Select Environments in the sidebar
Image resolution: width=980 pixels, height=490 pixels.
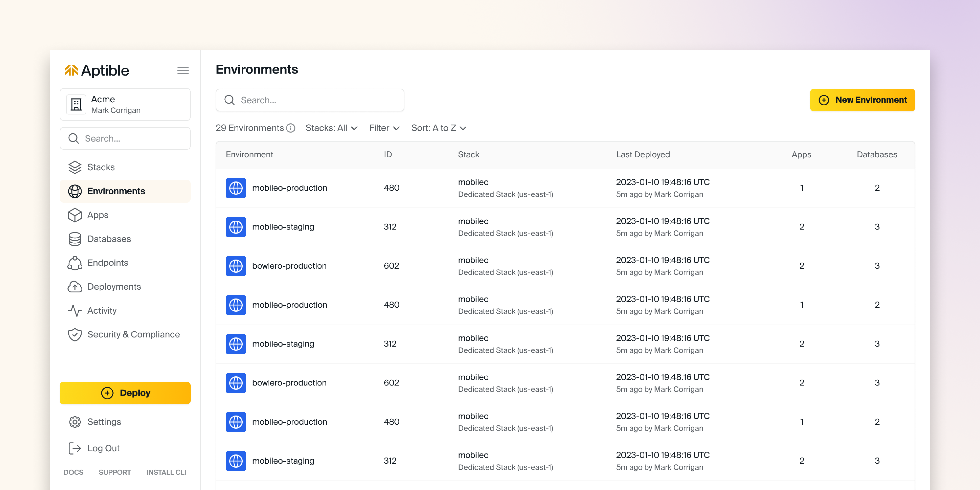(116, 191)
